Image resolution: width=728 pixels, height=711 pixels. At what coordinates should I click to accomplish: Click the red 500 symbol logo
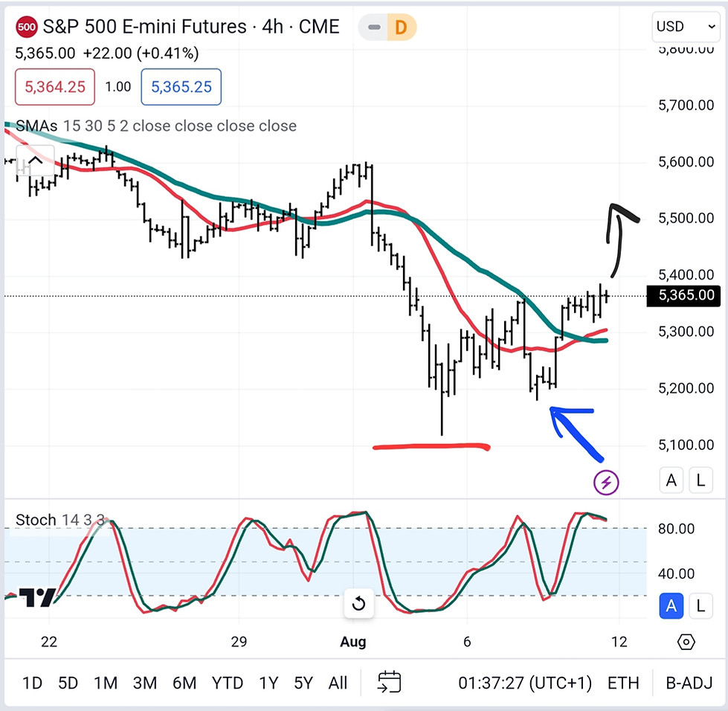[27, 27]
